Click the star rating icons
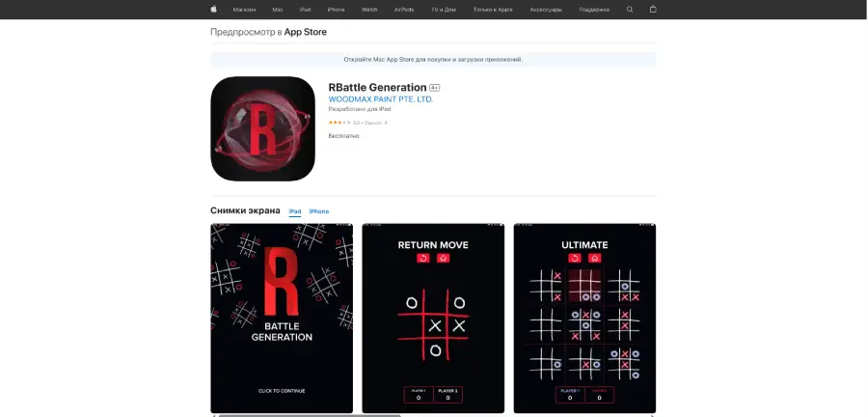Viewport: 868px width, 417px height. [x=339, y=123]
